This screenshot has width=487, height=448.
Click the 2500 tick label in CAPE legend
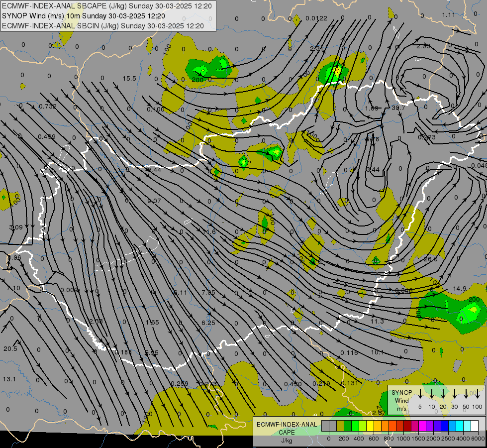pyautogui.click(x=448, y=439)
